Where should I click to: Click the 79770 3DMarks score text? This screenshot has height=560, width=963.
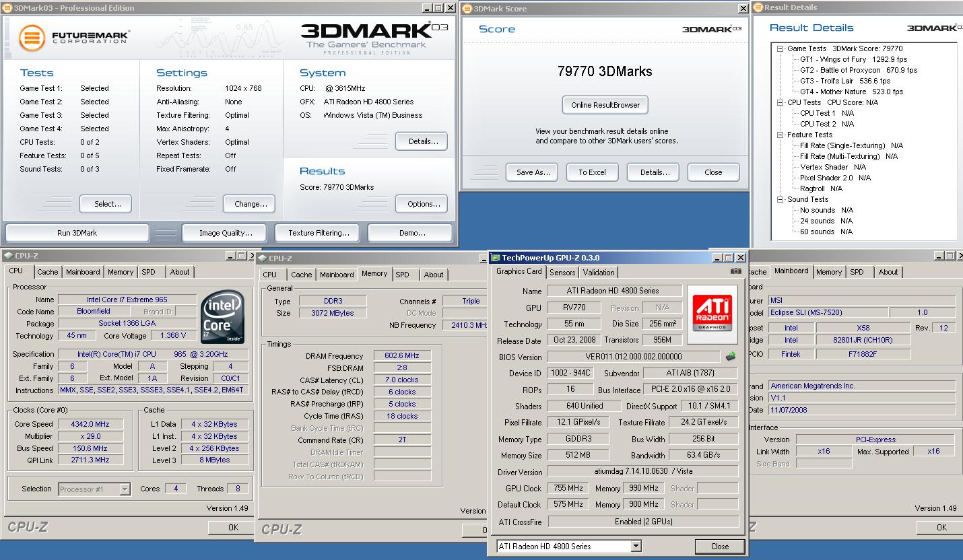(x=605, y=71)
